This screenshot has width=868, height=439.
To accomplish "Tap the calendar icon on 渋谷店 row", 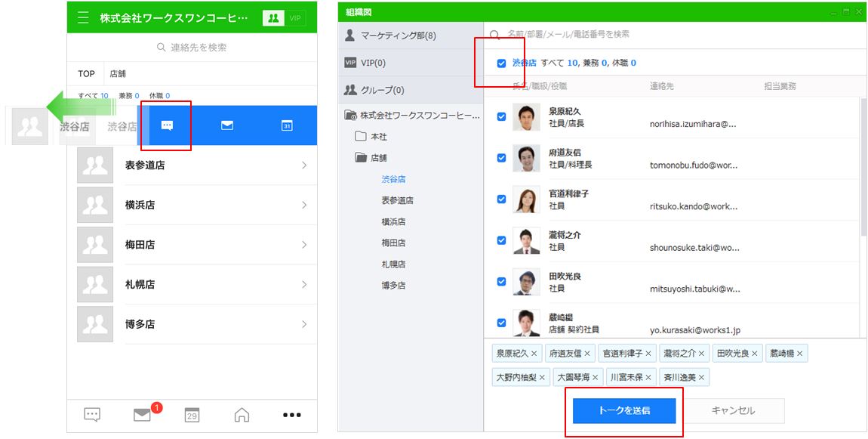I will (287, 125).
